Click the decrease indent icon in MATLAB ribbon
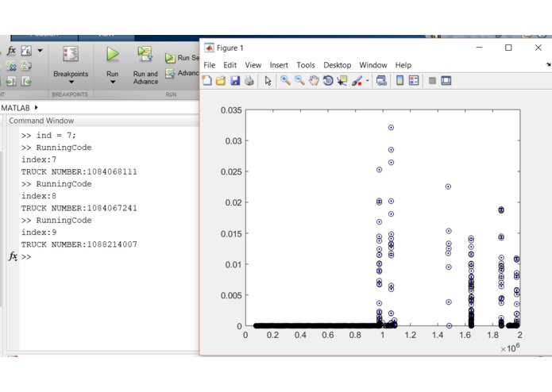Image resolution: width=552 pixels, height=392 pixels. coord(26,81)
